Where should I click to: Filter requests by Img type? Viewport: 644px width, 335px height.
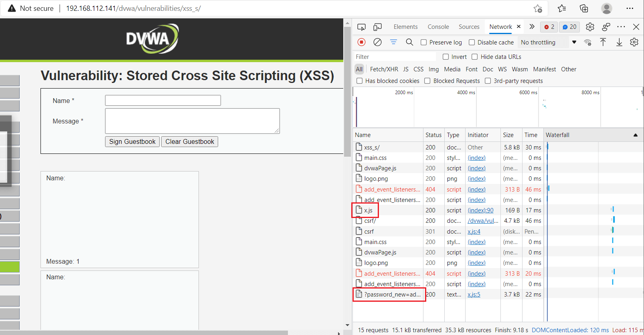(434, 69)
